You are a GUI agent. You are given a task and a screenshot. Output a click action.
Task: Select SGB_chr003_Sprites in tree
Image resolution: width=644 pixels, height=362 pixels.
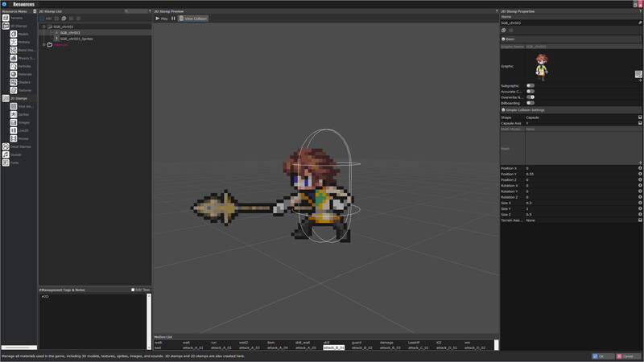pyautogui.click(x=76, y=39)
